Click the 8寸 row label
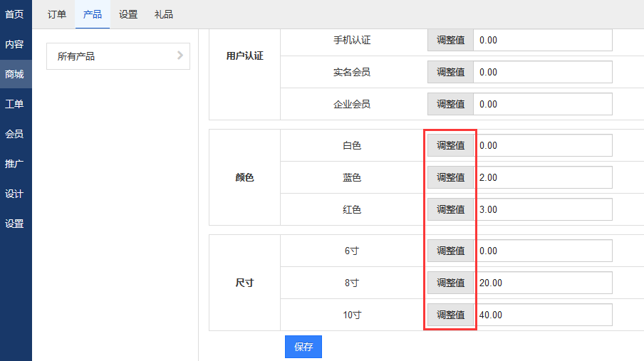 (x=352, y=283)
